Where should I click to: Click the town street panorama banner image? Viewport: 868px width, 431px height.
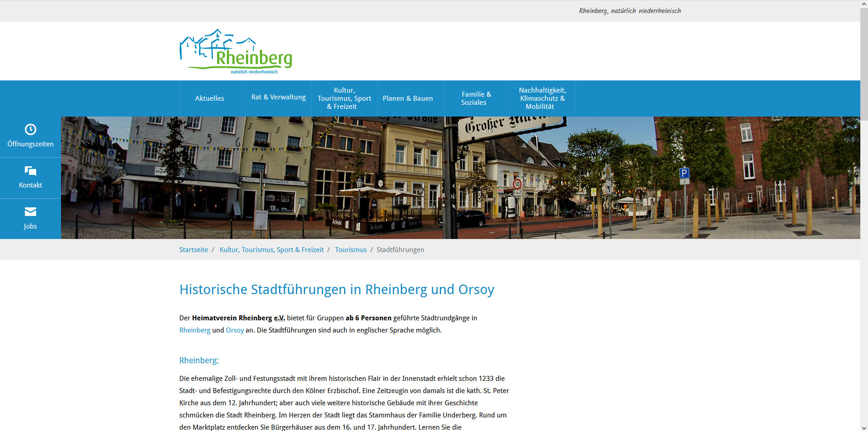tap(460, 178)
